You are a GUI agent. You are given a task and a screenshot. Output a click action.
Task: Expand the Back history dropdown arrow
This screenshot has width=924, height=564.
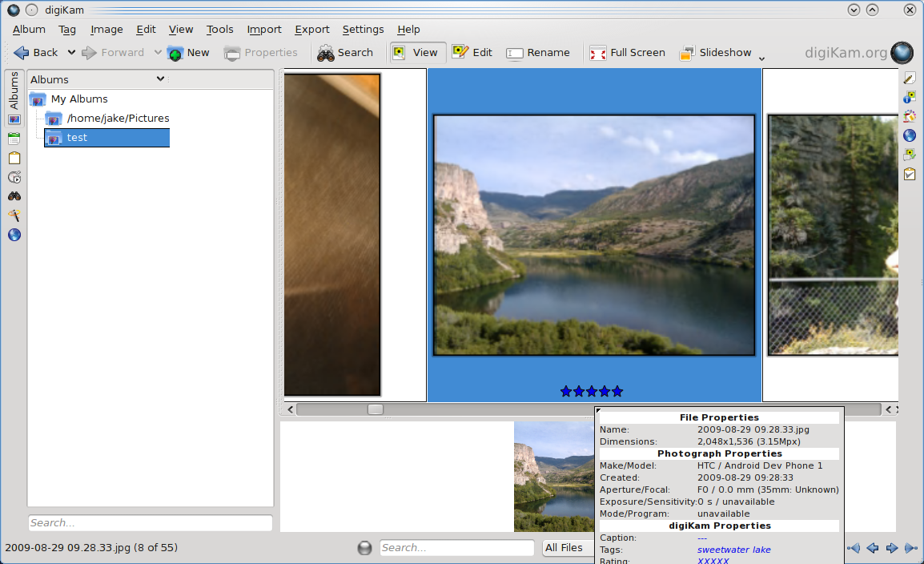71,52
